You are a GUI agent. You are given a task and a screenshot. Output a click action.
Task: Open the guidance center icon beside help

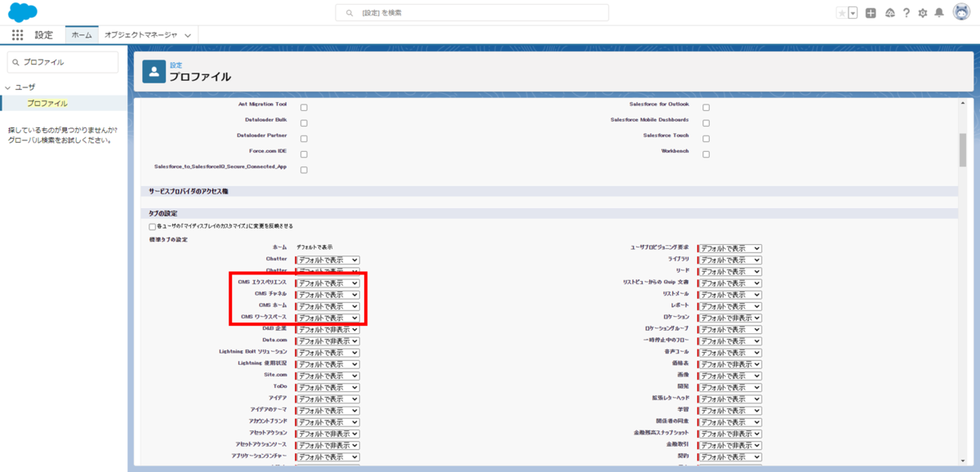pyautogui.click(x=889, y=13)
